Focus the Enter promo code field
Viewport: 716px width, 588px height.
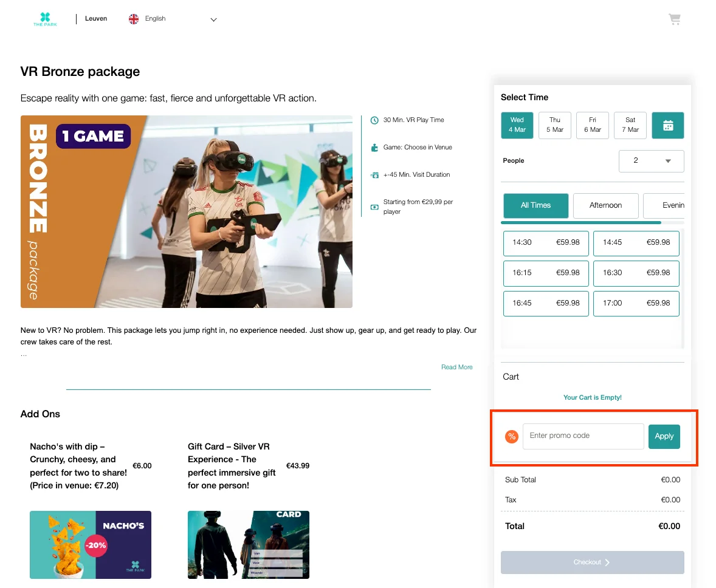tap(582, 436)
